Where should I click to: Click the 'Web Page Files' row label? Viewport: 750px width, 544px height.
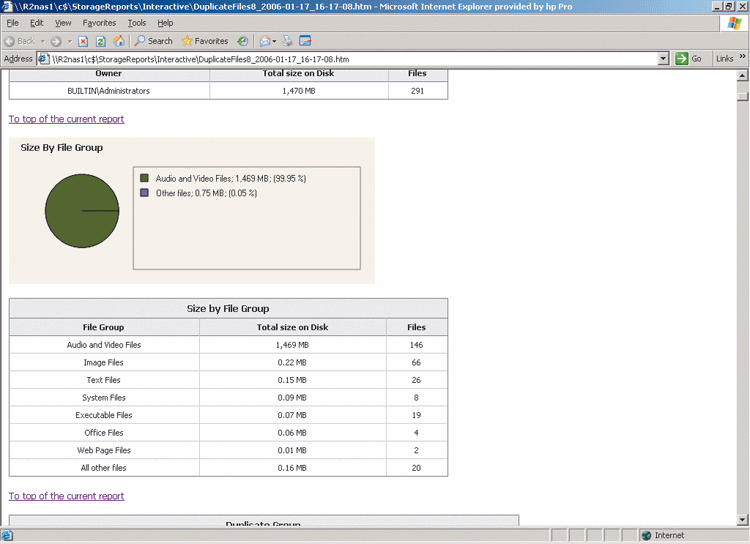click(x=104, y=450)
